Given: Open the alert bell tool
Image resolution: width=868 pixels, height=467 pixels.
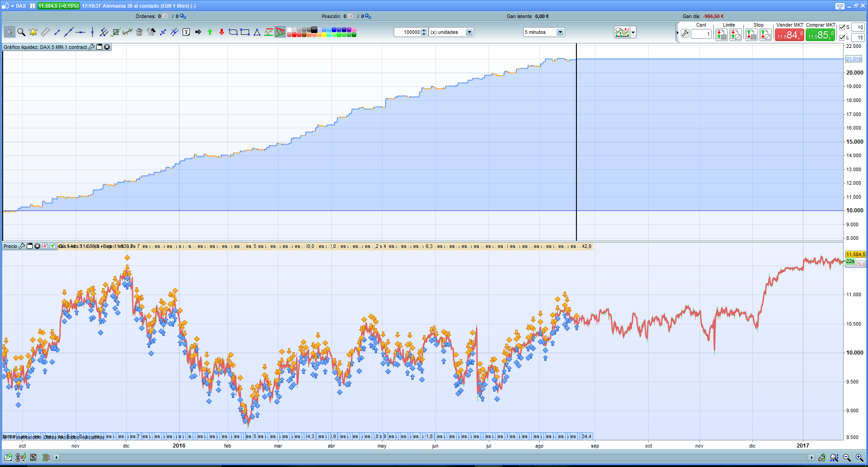Looking at the screenshot, I should 33,32.
